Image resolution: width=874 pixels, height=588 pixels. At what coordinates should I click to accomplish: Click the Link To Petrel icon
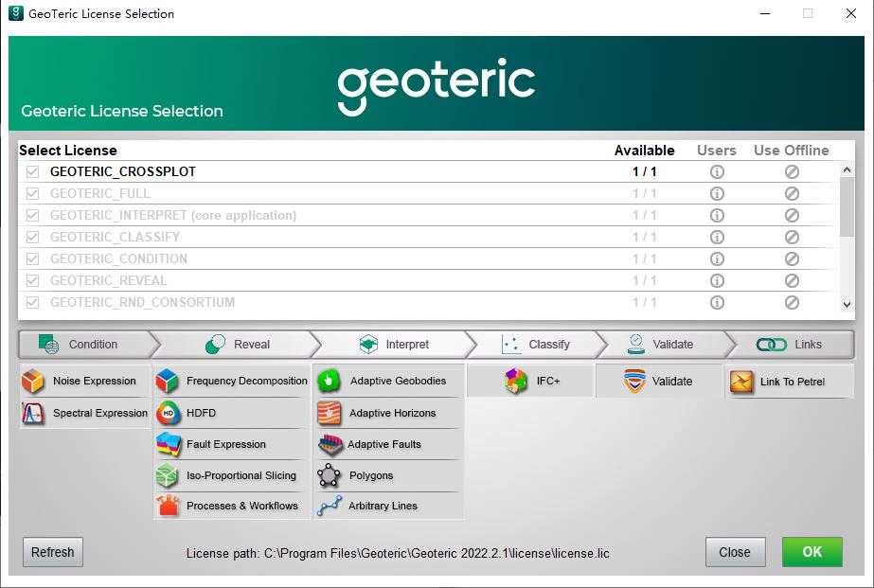(741, 382)
